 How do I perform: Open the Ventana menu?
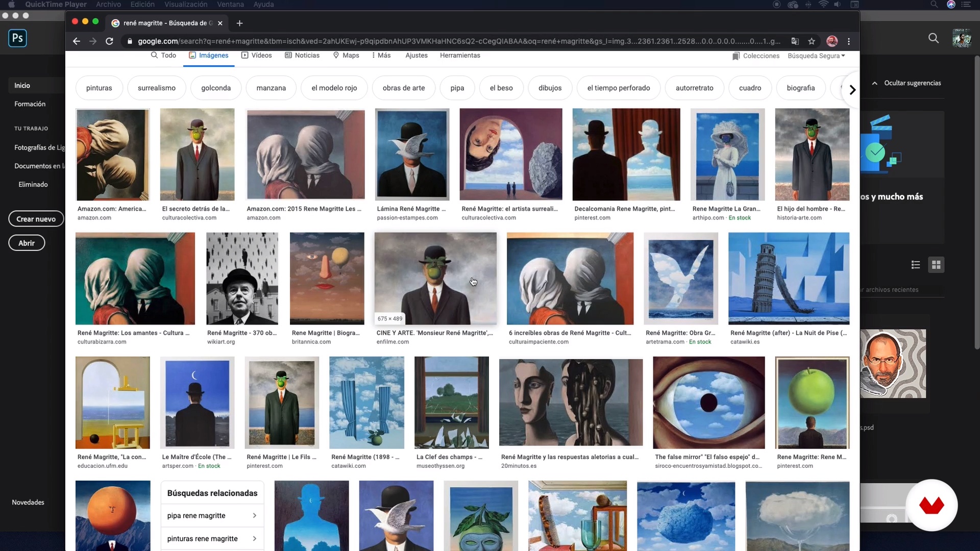(x=230, y=5)
